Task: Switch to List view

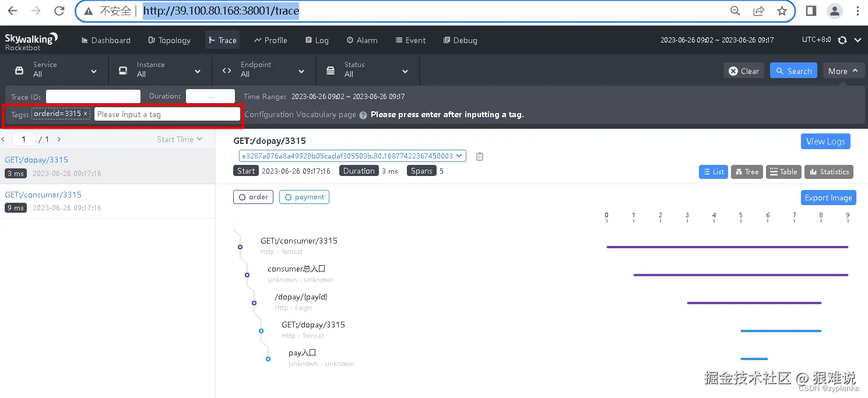Action: [714, 171]
